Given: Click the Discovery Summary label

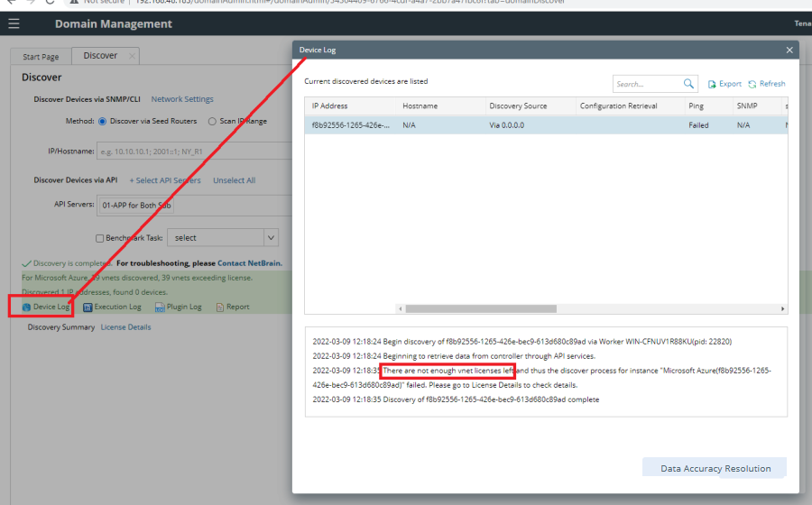Looking at the screenshot, I should (x=61, y=327).
